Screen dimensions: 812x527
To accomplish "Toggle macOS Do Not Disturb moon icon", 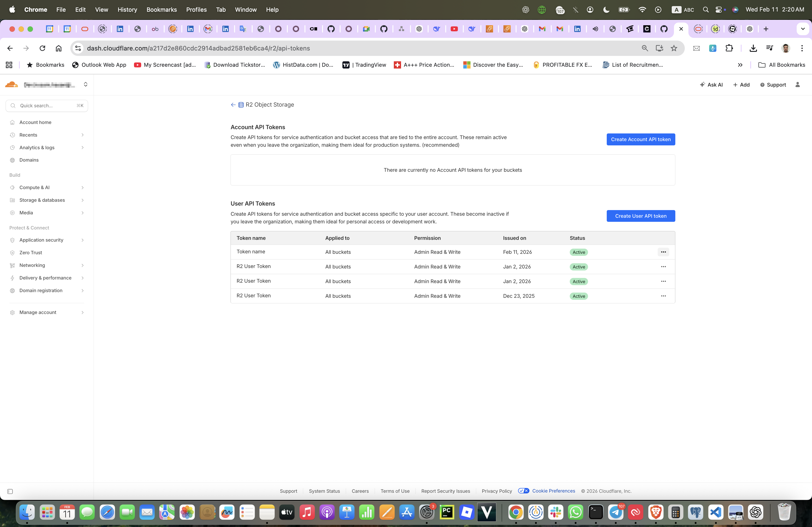I will [606, 9].
